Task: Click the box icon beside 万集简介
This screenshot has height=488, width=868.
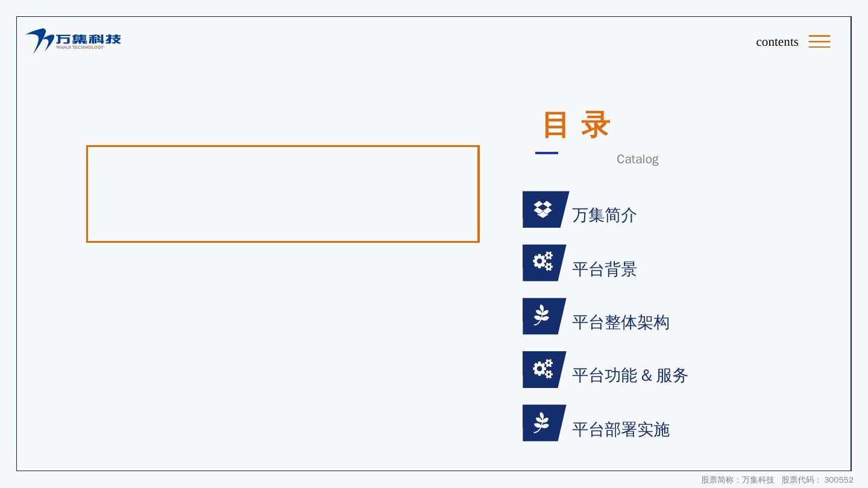Action: pyautogui.click(x=544, y=209)
